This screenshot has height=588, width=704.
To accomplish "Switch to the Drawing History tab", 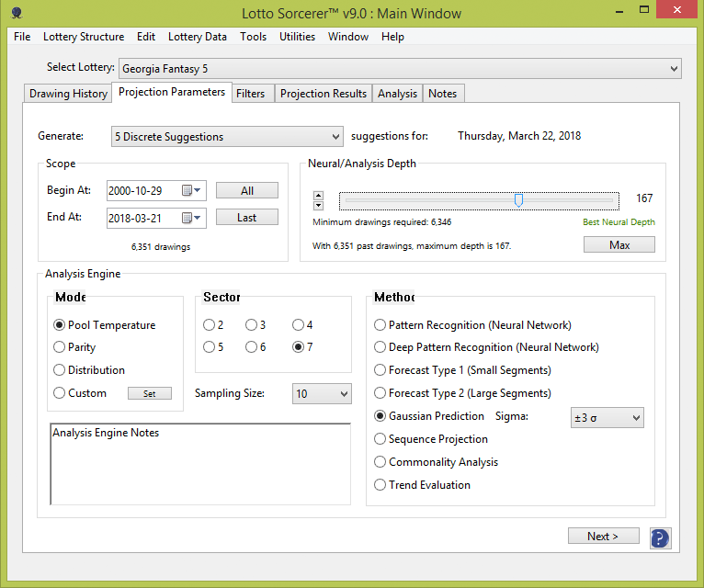I will [x=68, y=94].
